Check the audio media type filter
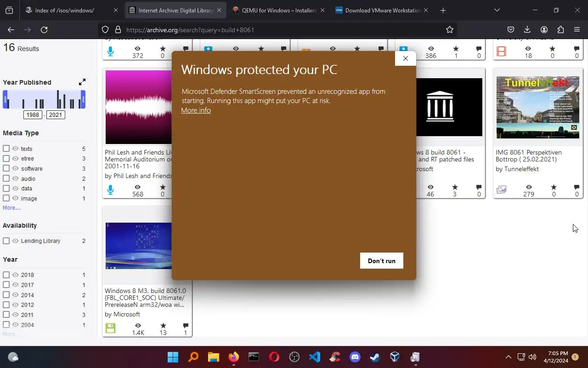The image size is (588, 368). [6, 178]
